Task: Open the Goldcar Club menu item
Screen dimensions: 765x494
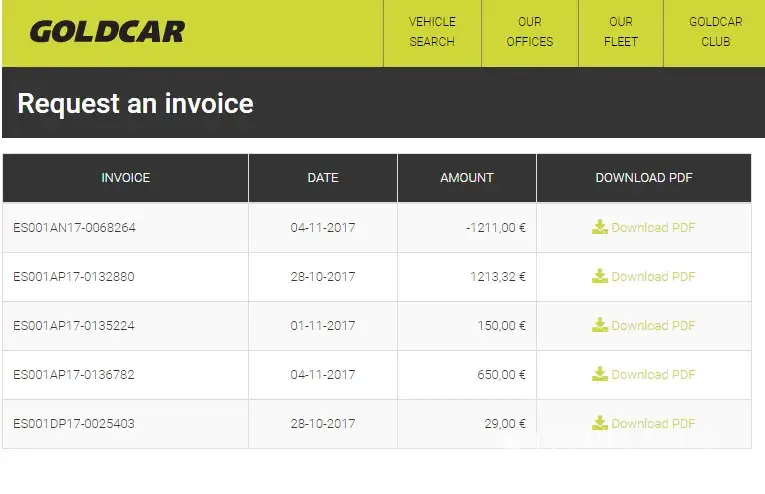Action: (715, 32)
